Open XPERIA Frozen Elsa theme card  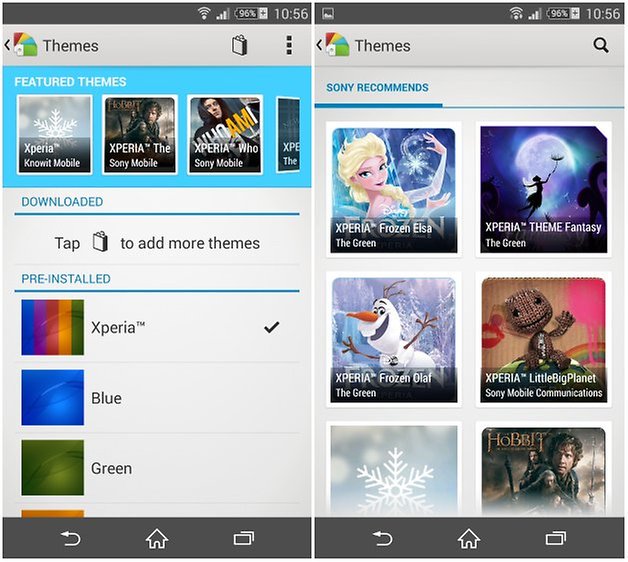tap(394, 190)
